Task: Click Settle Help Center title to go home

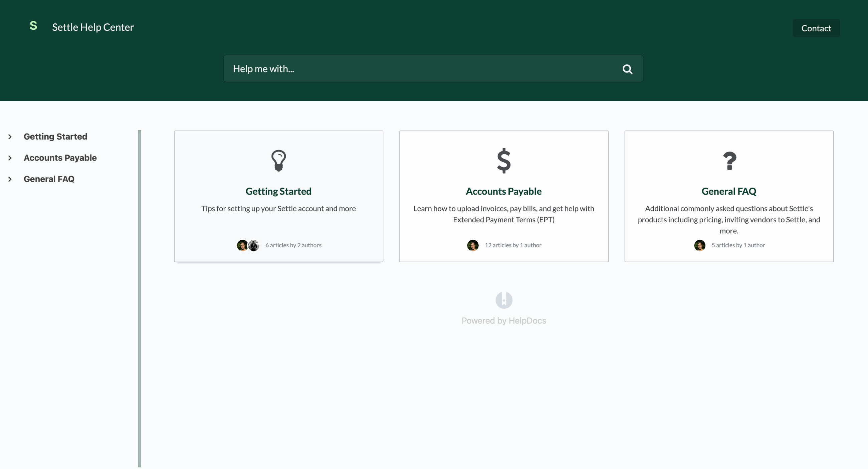Action: tap(93, 27)
